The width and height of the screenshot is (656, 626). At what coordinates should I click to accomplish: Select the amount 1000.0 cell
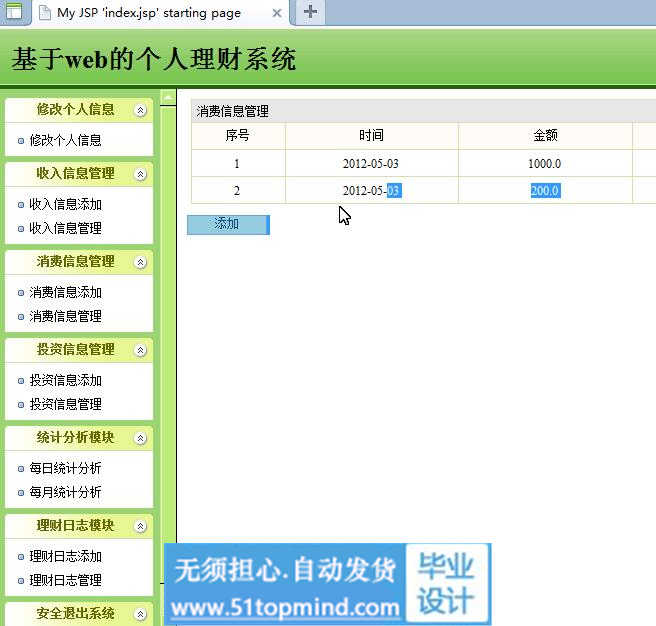(544, 163)
